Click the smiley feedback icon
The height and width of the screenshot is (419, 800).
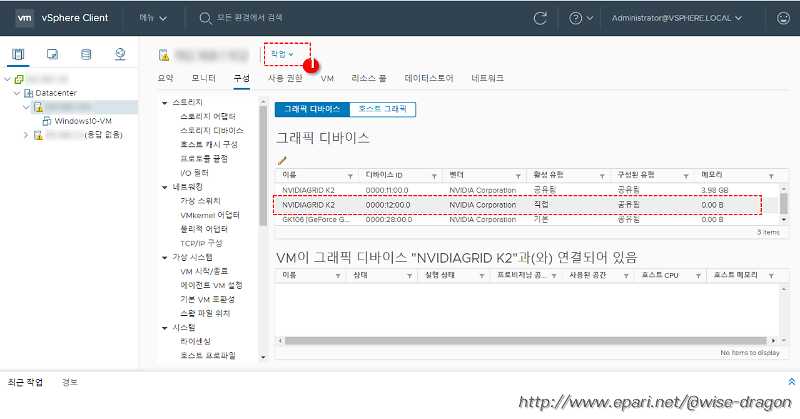[783, 18]
